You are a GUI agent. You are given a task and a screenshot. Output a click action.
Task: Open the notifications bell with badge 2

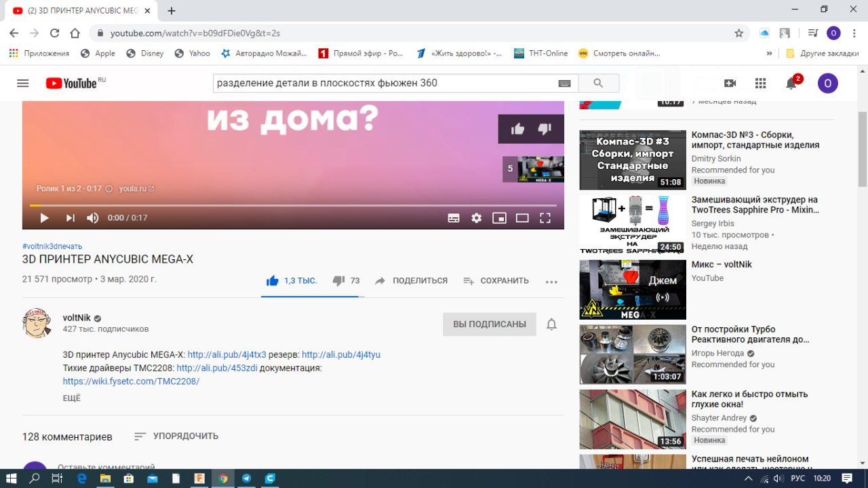(x=791, y=83)
